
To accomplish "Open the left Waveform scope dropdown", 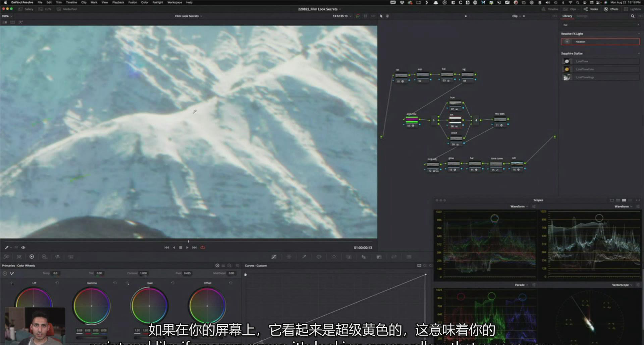I will point(519,207).
